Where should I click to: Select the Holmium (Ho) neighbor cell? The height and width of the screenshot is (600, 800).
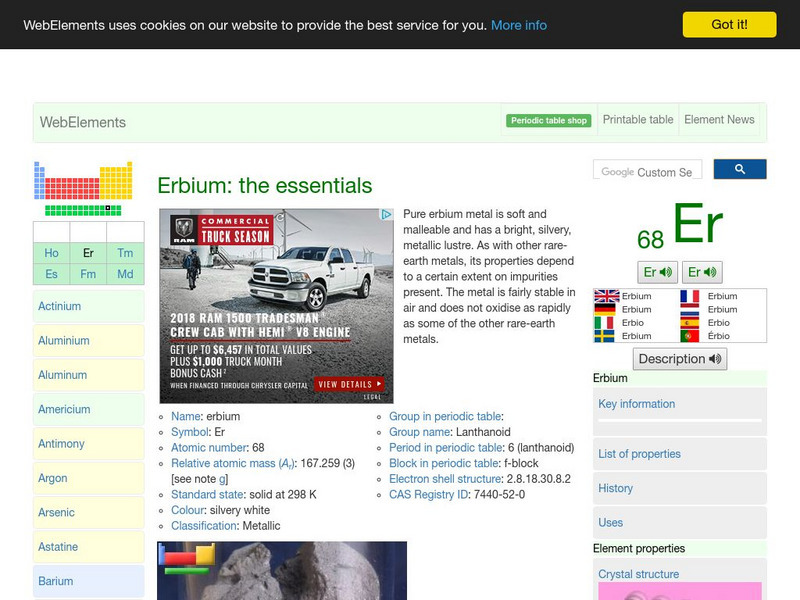(x=52, y=253)
